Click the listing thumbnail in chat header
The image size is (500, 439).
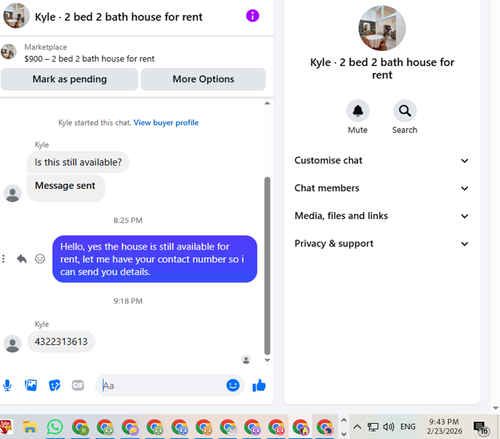[16, 16]
